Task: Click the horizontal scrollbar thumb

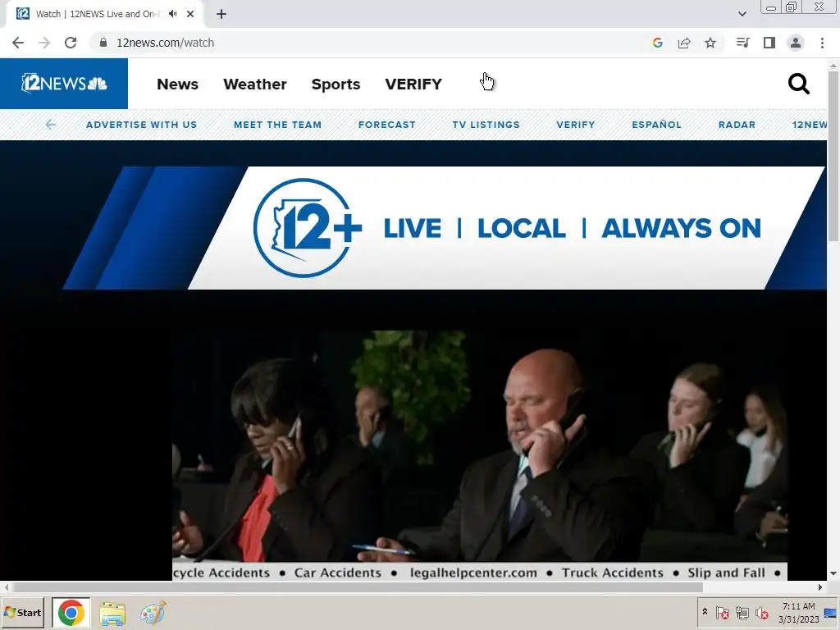Action: (356, 587)
